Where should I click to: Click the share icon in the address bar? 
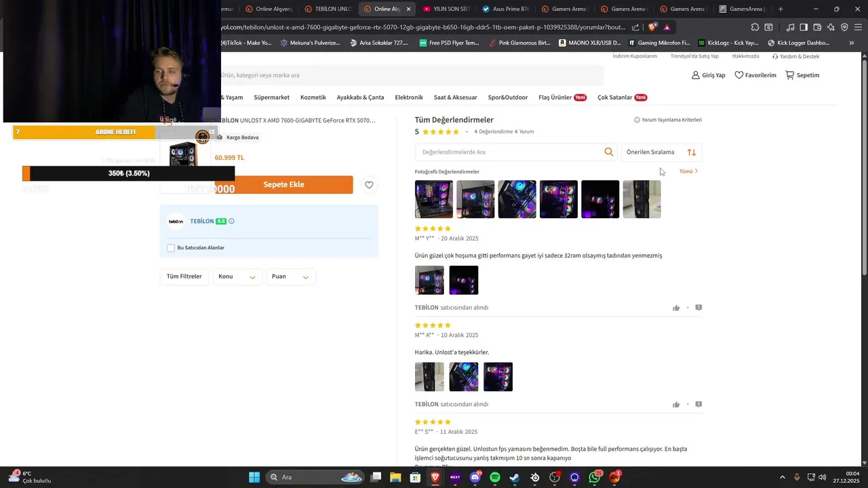coord(635,27)
